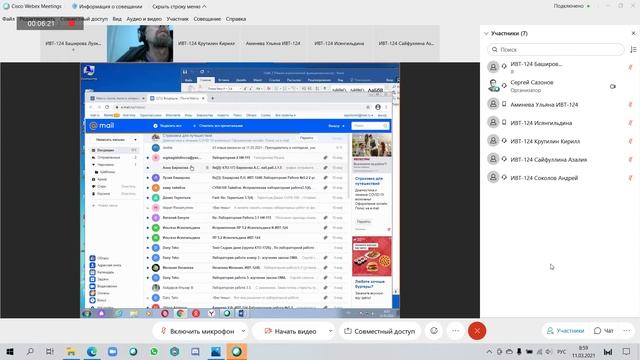The height and width of the screenshot is (360, 640).
Task: Click Скрыть строку меню
Action: pos(179,7)
